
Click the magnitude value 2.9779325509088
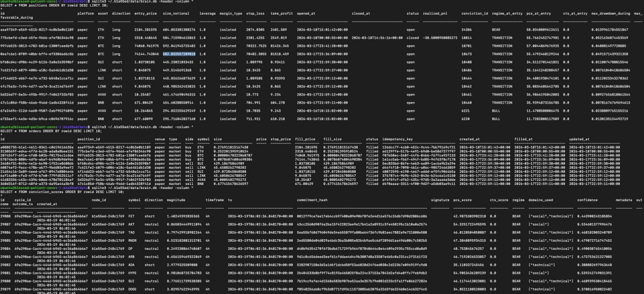click(182, 264)
